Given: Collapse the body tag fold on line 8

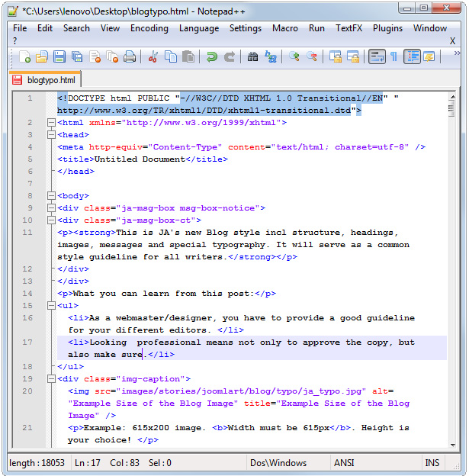Looking at the screenshot, I should [x=51, y=196].
